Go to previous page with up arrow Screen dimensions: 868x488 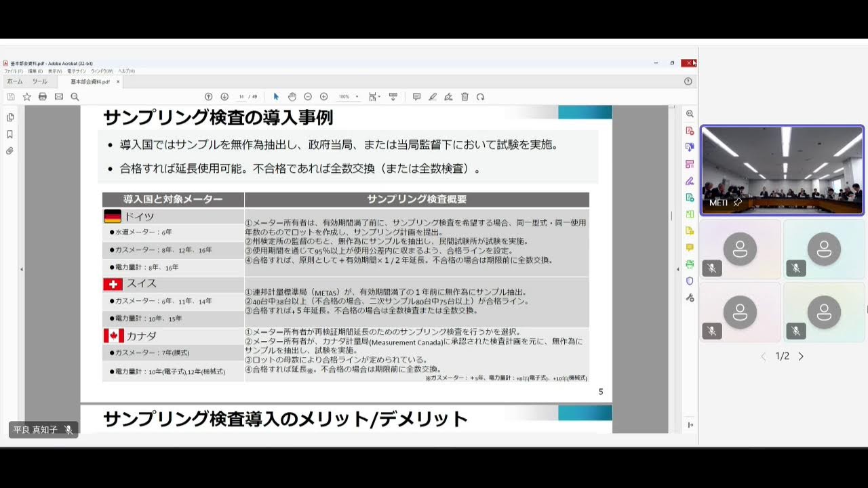pyautogui.click(x=209, y=97)
